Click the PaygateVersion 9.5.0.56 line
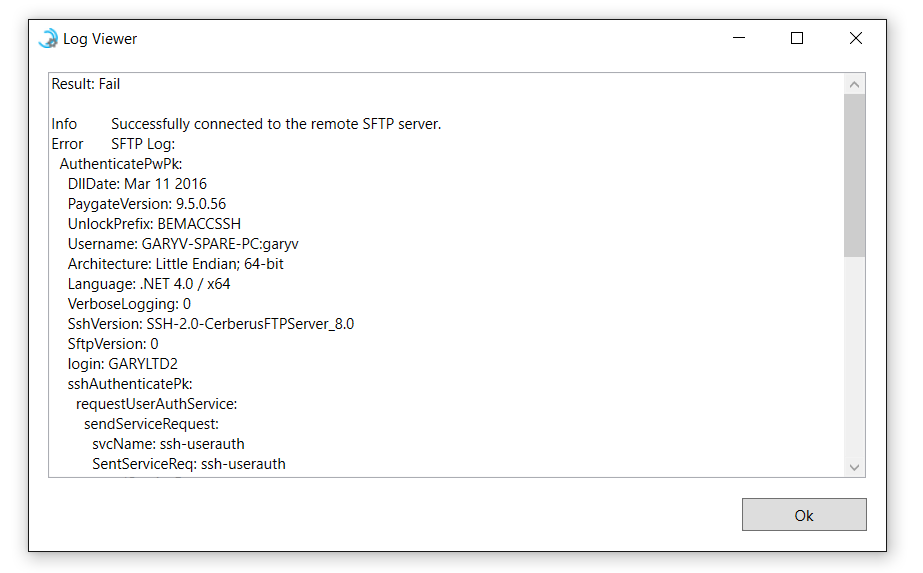The height and width of the screenshot is (573, 923). click(147, 204)
